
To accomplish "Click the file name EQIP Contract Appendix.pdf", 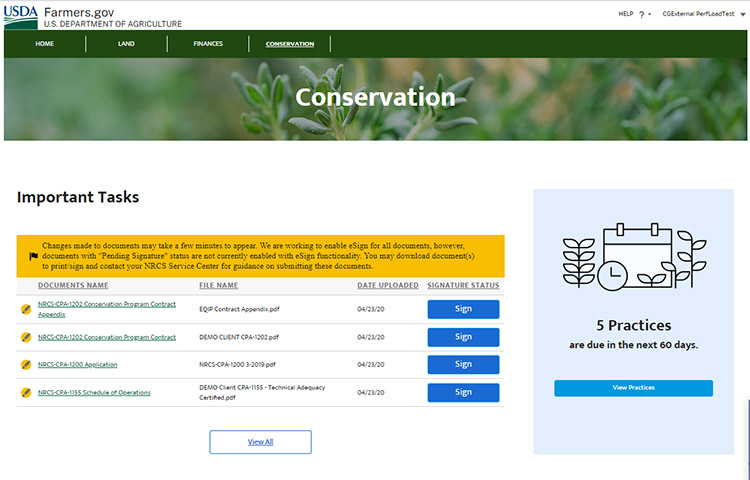I will [239, 309].
